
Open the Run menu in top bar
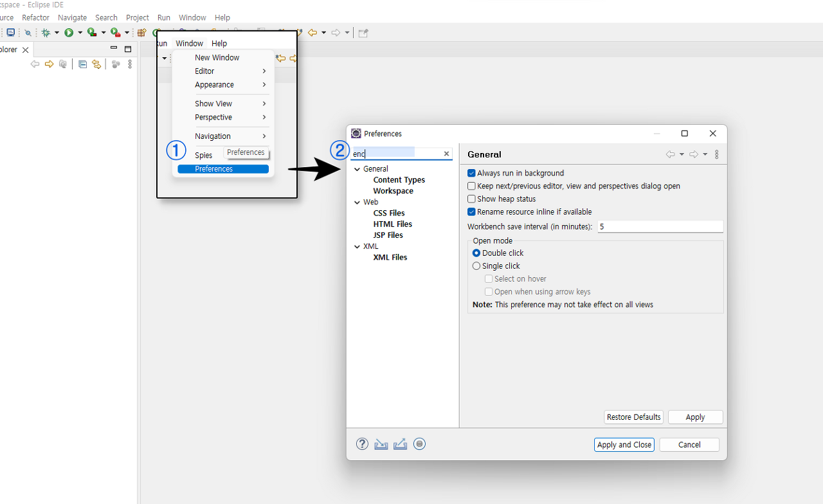click(x=164, y=17)
